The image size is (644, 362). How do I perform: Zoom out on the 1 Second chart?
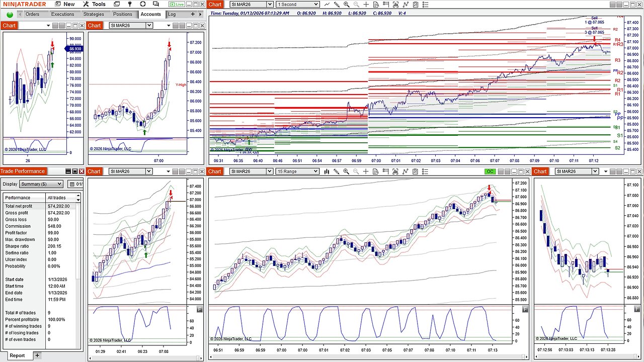(x=356, y=4)
